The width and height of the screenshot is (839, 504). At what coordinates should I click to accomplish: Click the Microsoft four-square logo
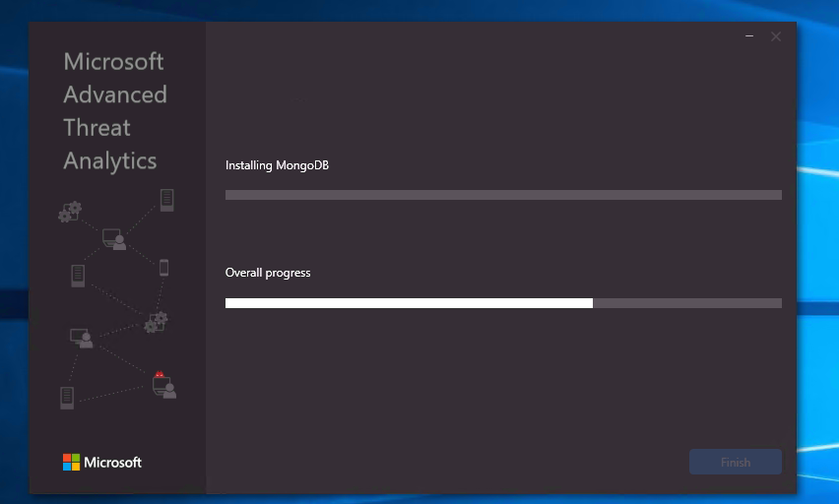tap(71, 463)
